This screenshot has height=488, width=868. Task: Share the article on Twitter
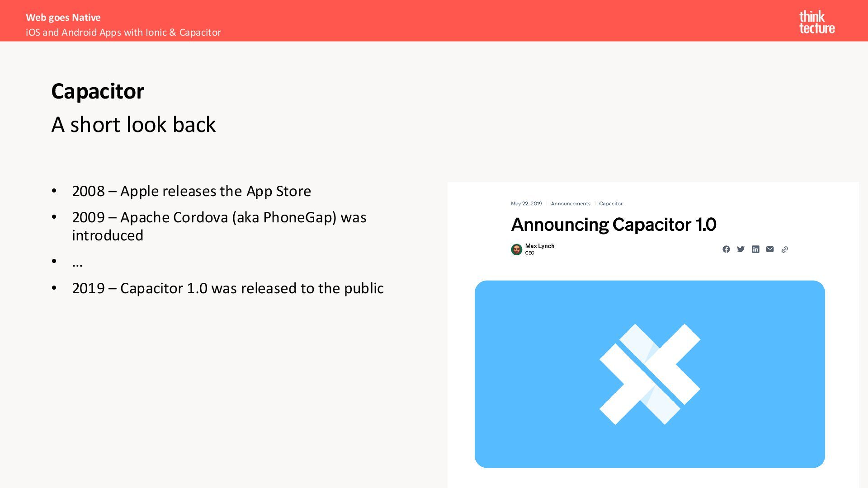[741, 249]
